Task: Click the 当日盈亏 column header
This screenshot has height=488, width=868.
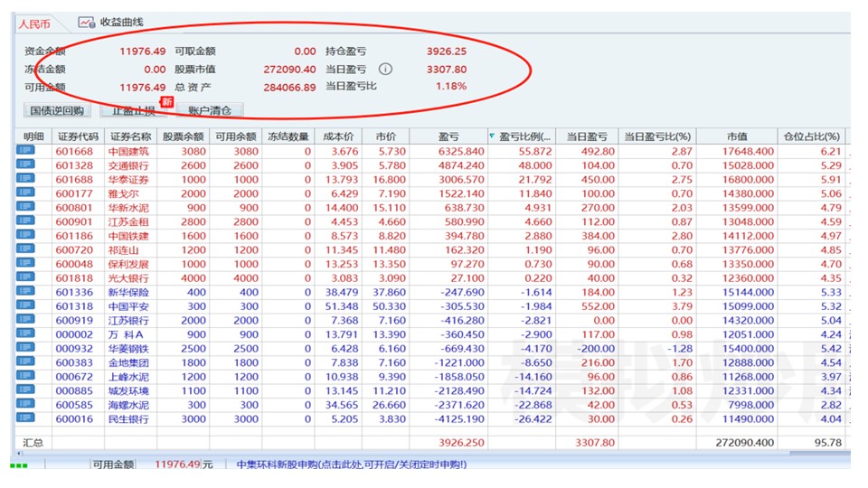Action: point(587,136)
